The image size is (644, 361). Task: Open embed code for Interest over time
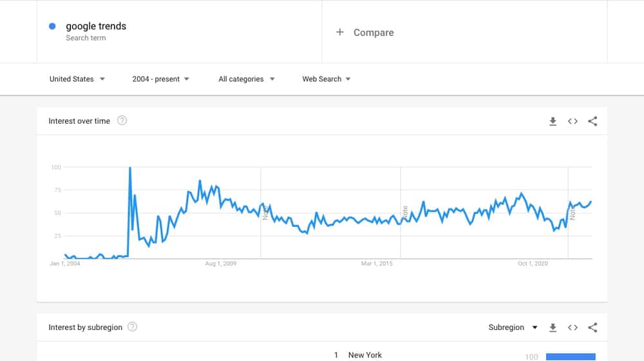(x=573, y=121)
